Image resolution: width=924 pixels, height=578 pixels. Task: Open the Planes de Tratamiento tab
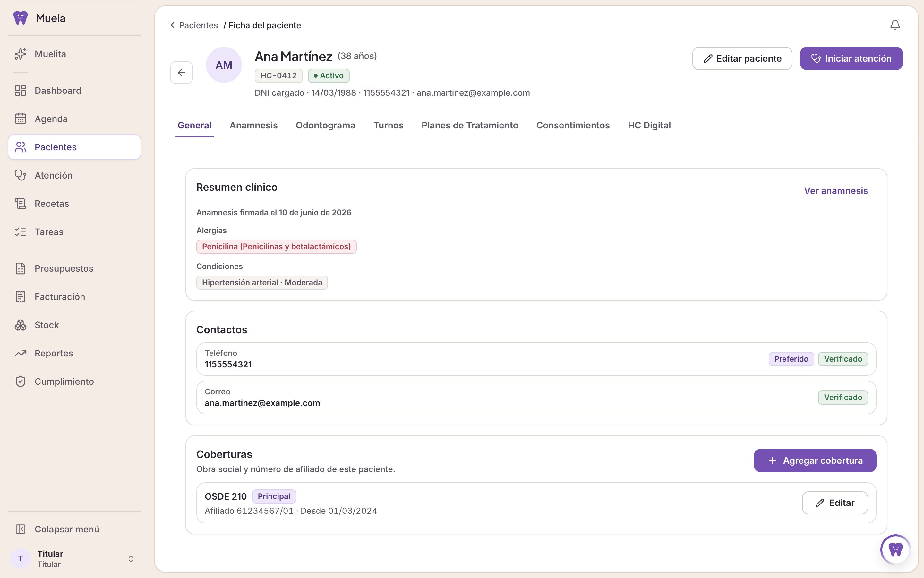[x=470, y=125]
